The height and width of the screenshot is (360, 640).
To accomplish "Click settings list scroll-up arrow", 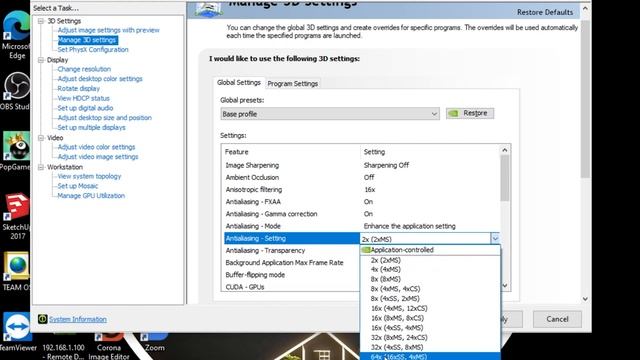I will point(505,150).
